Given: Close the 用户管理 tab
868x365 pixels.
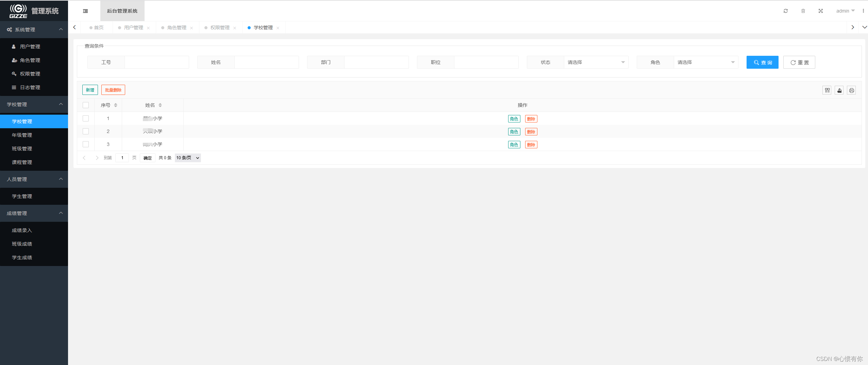Looking at the screenshot, I should (148, 28).
